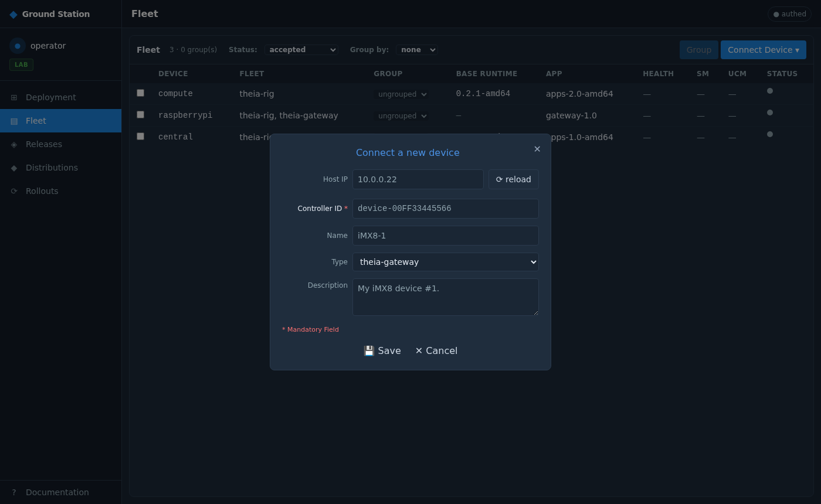Image resolution: width=821 pixels, height=504 pixels.
Task: Open the Connect Device dropdown button
Action: (764, 50)
